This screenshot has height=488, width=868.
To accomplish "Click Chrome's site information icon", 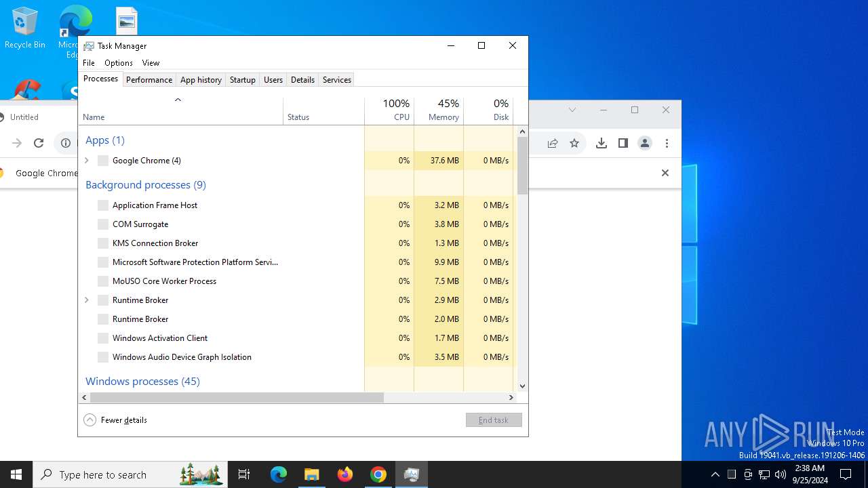I will click(66, 143).
